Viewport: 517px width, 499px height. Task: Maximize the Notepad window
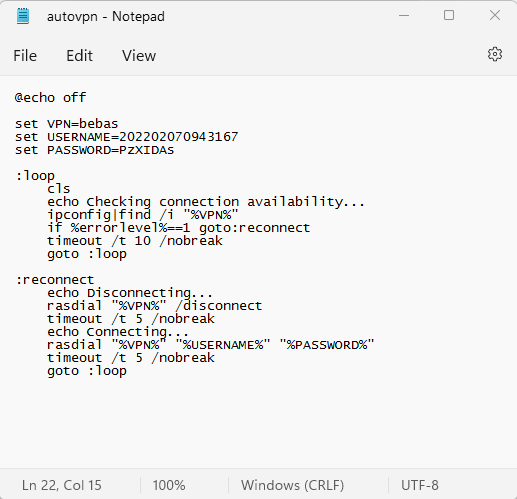[x=449, y=15]
